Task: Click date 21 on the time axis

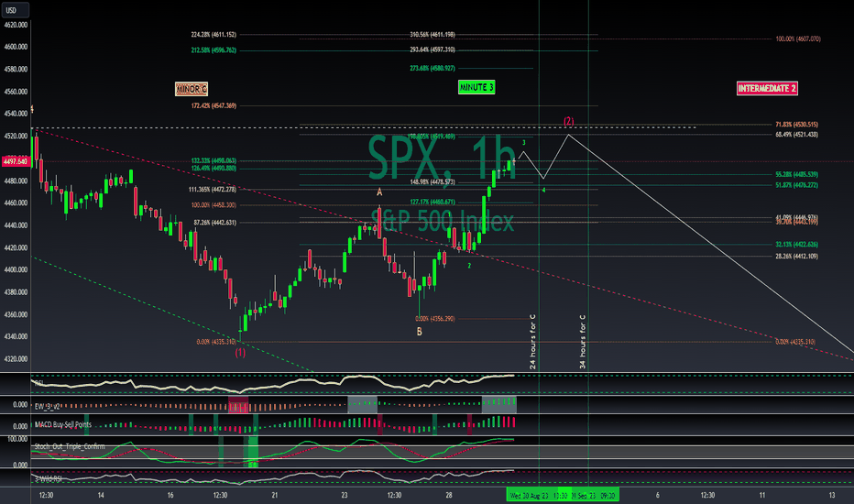Action: pyautogui.click(x=275, y=495)
